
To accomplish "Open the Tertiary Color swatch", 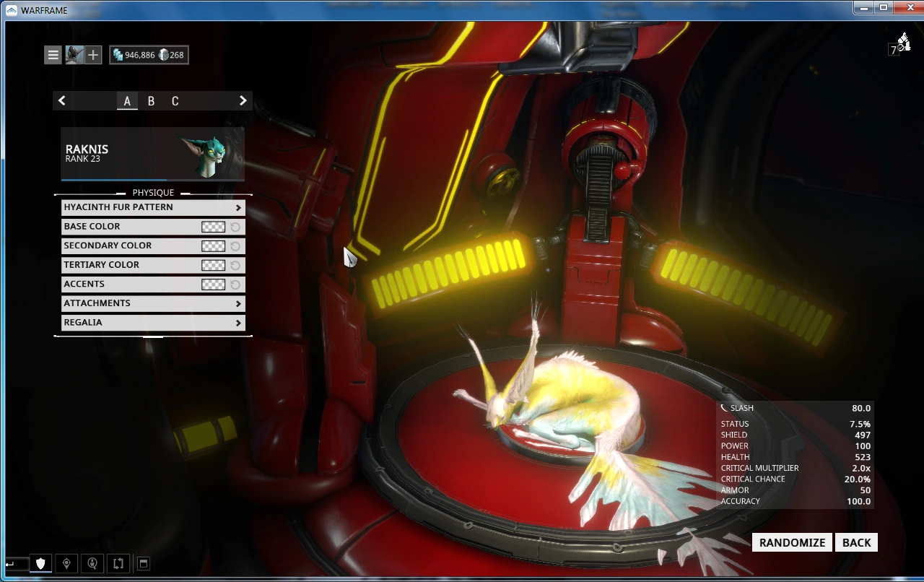I will (x=213, y=265).
